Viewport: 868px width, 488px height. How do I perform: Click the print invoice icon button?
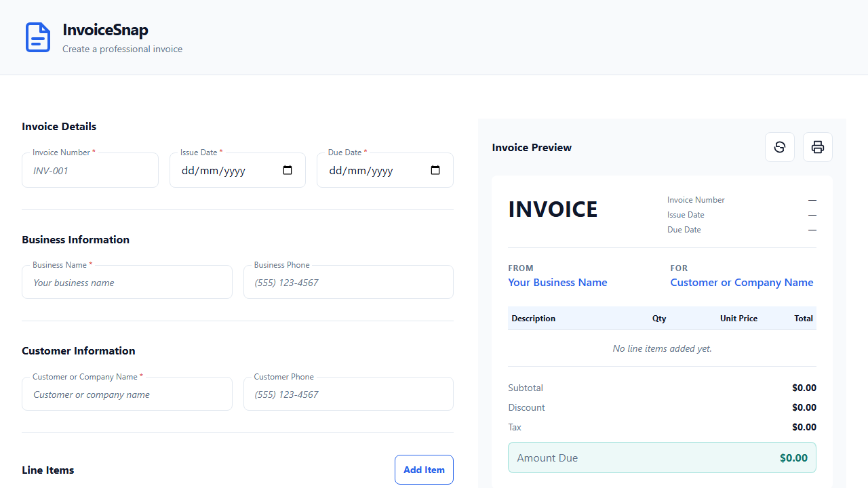(818, 147)
